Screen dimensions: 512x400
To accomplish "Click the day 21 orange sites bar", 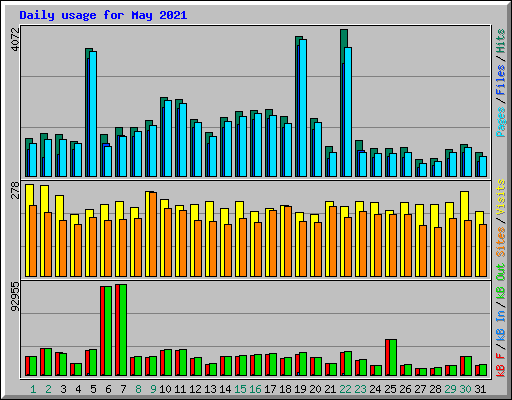I will (x=333, y=241).
